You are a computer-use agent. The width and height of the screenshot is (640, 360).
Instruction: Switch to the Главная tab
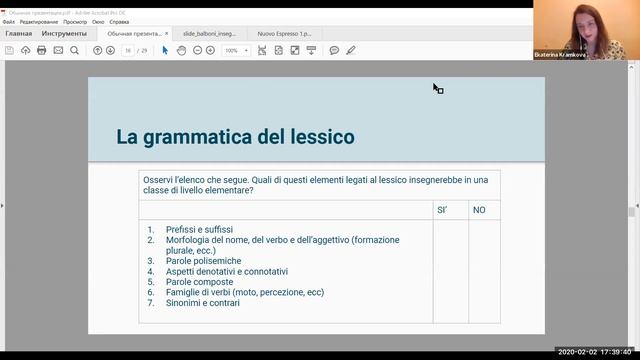tap(19, 33)
